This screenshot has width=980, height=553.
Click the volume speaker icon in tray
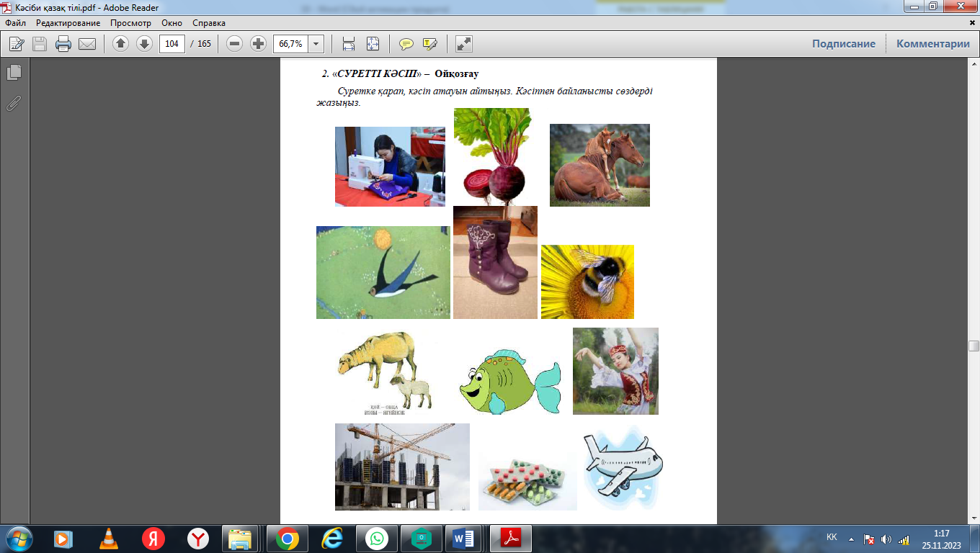point(886,539)
